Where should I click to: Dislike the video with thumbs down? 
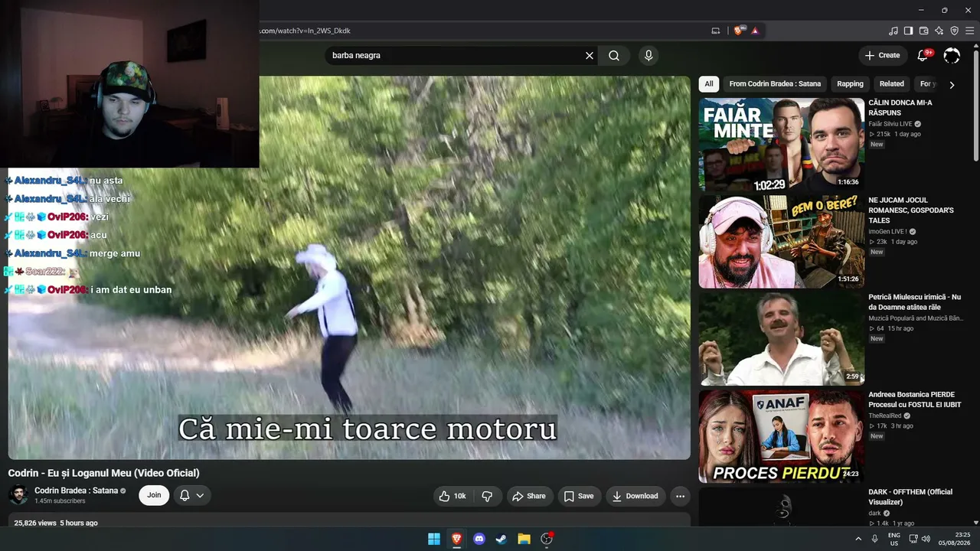click(x=487, y=496)
